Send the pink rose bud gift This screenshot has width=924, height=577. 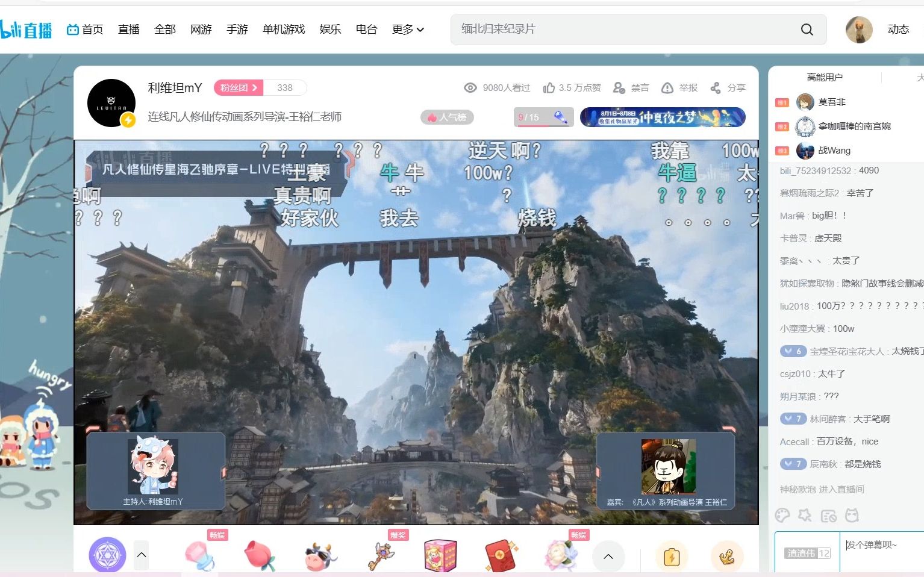pyautogui.click(x=260, y=555)
